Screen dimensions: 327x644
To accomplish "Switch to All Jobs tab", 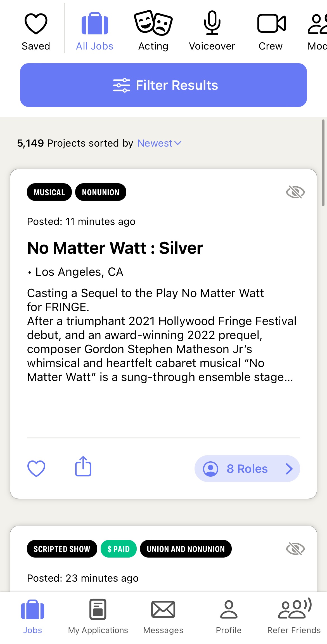I will coord(94,31).
